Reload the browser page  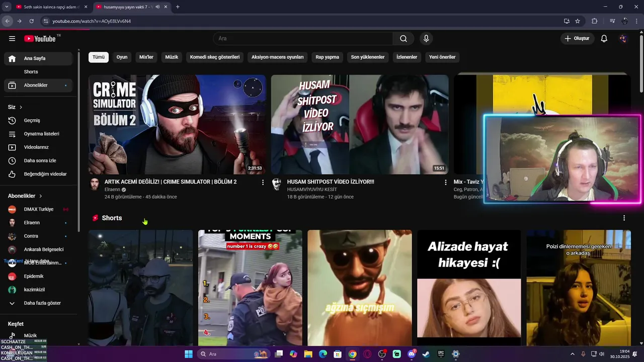point(31,21)
